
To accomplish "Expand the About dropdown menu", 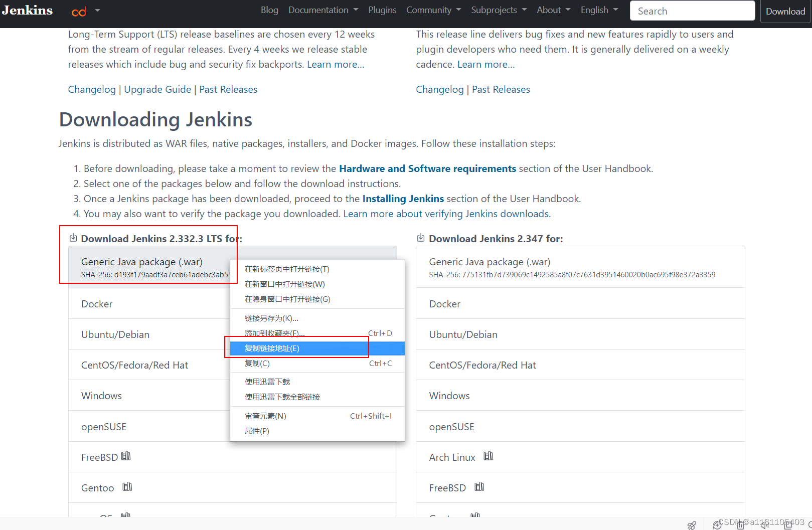I will 554,10.
